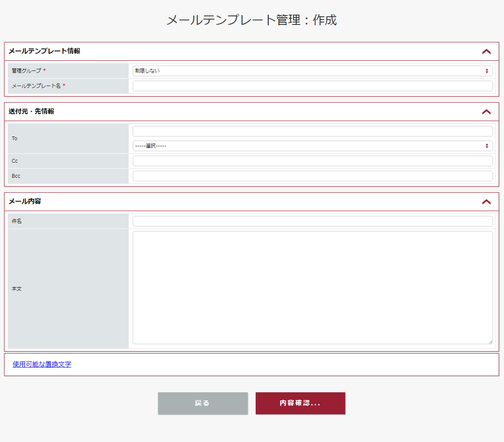The width and height of the screenshot is (504, 442).
Task: Click the page title メールテンプレート管理:作成
Action: [252, 20]
